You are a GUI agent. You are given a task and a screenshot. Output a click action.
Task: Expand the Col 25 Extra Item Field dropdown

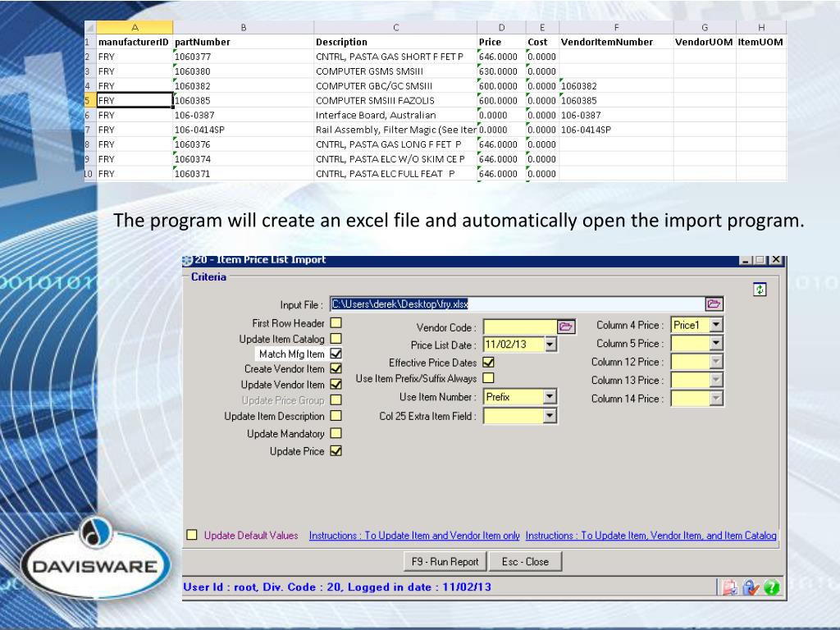click(550, 416)
